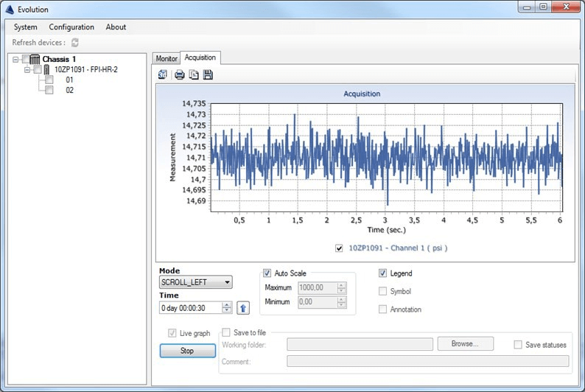Switch to the Monitor tab

coord(167,58)
